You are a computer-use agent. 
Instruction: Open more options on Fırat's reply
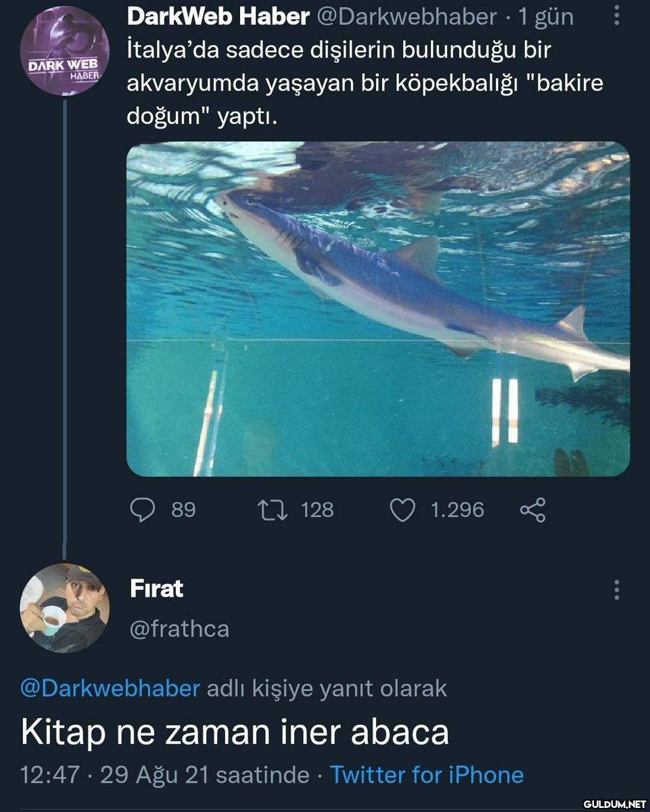click(x=616, y=590)
